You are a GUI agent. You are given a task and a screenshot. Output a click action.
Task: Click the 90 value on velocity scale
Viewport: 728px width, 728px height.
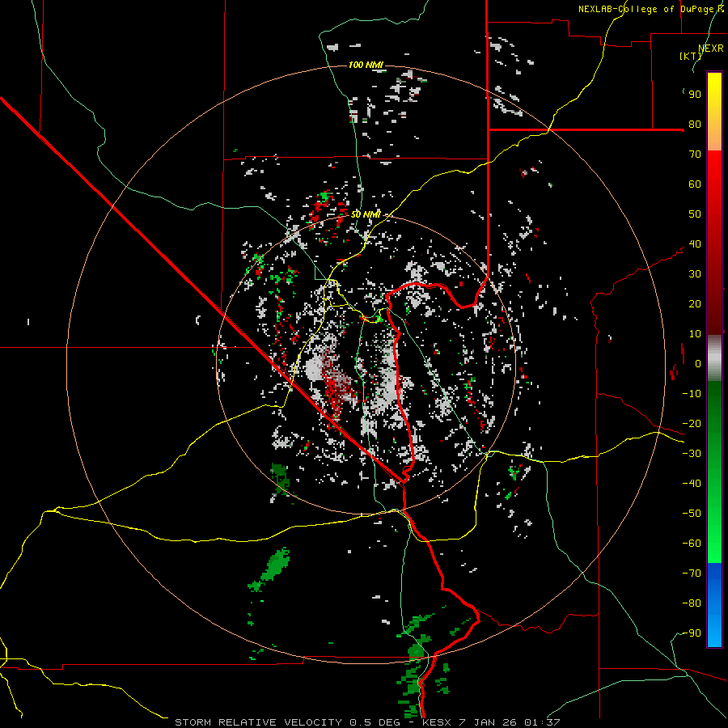click(695, 95)
